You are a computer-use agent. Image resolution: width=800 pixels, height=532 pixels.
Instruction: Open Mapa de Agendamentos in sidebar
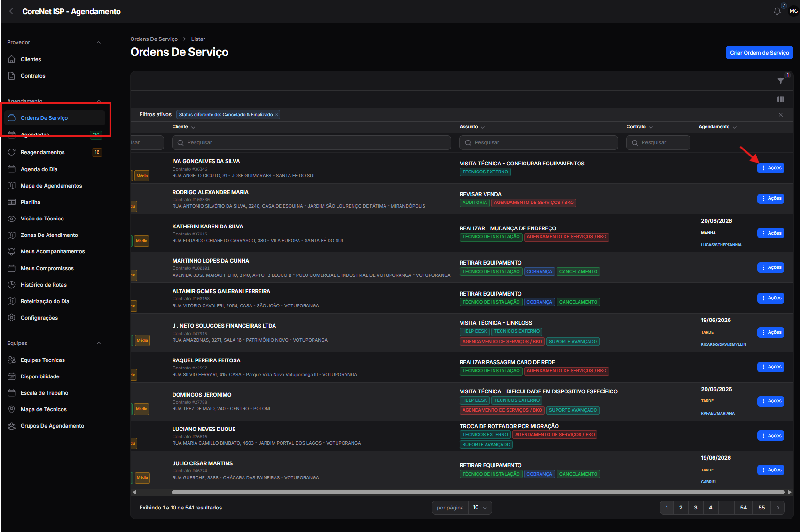[51, 186]
